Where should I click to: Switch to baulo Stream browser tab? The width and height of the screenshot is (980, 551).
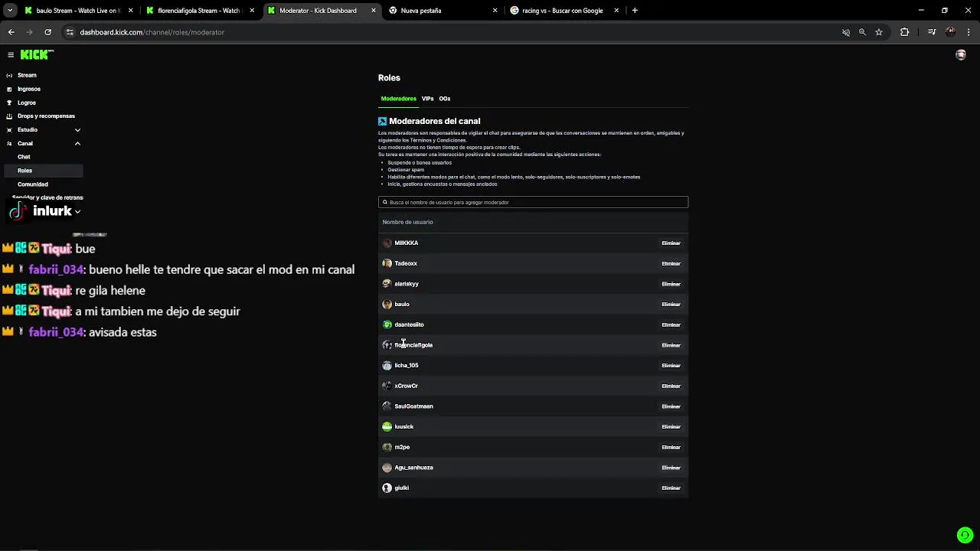point(77,11)
